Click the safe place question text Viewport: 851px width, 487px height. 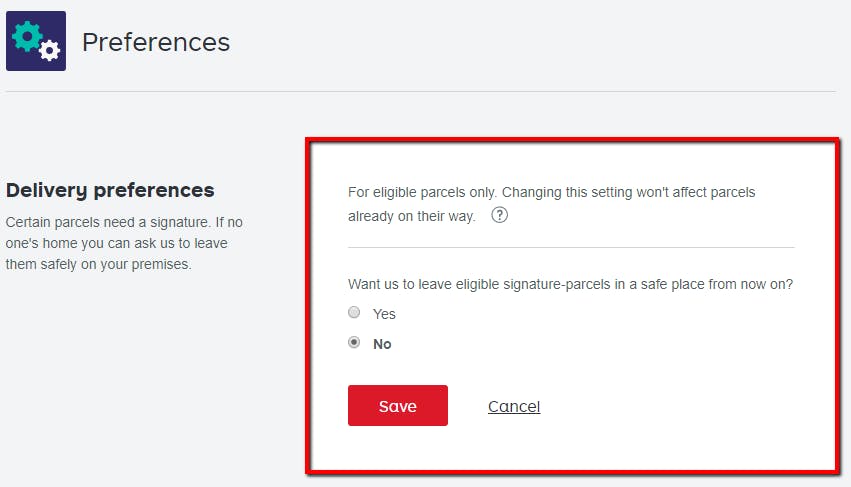click(570, 284)
